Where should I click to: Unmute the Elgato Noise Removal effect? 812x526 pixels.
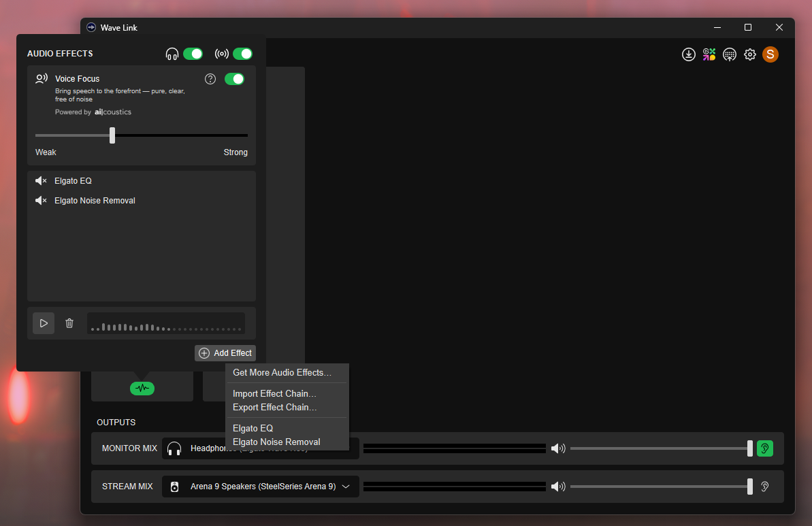[x=41, y=200]
